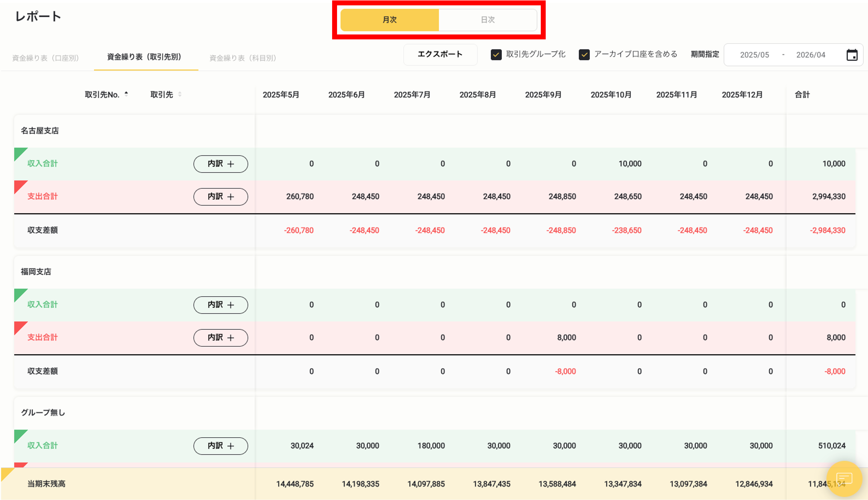
Task: Select the 資金繰り表（取引先別） tab
Action: (x=144, y=57)
